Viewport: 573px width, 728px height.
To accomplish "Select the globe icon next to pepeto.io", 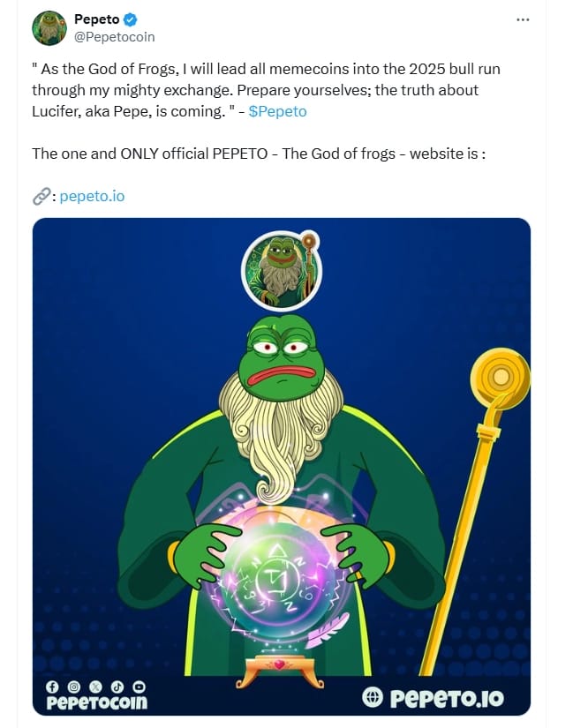I will pyautogui.click(x=373, y=695).
